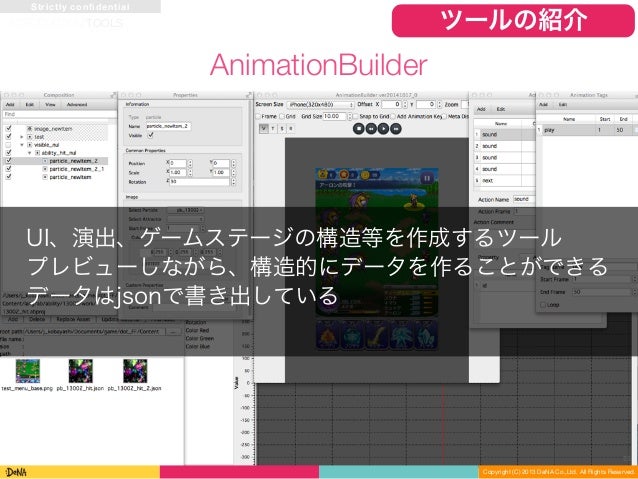
Task: Enable the Grid checkbox
Action: click(282, 116)
